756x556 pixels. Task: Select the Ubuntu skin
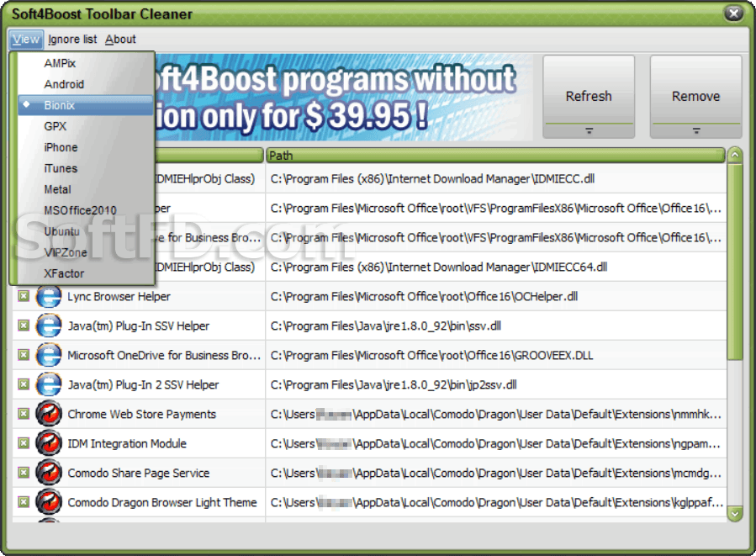[x=86, y=231]
